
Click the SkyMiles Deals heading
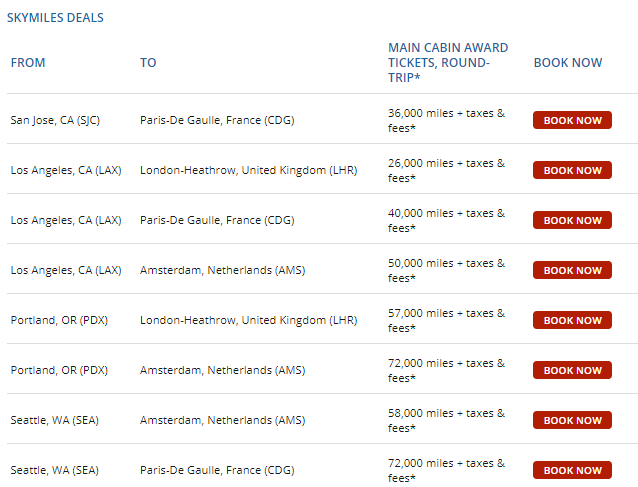pos(55,18)
